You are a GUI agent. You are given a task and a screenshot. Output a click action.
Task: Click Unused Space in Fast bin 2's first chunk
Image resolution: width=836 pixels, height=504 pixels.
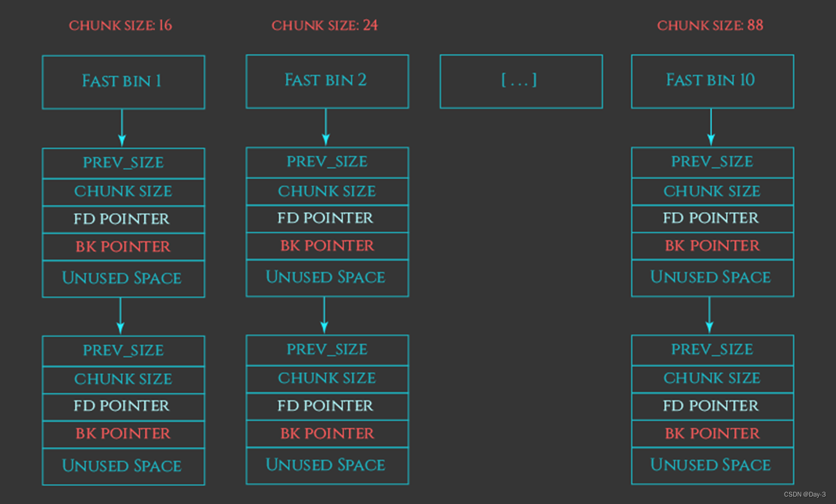tap(327, 278)
